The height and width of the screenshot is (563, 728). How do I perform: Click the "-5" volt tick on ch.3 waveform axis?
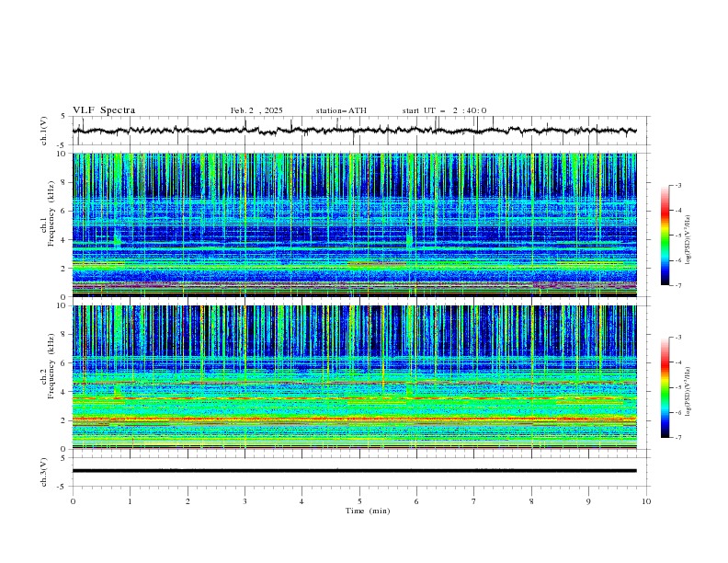coord(63,487)
